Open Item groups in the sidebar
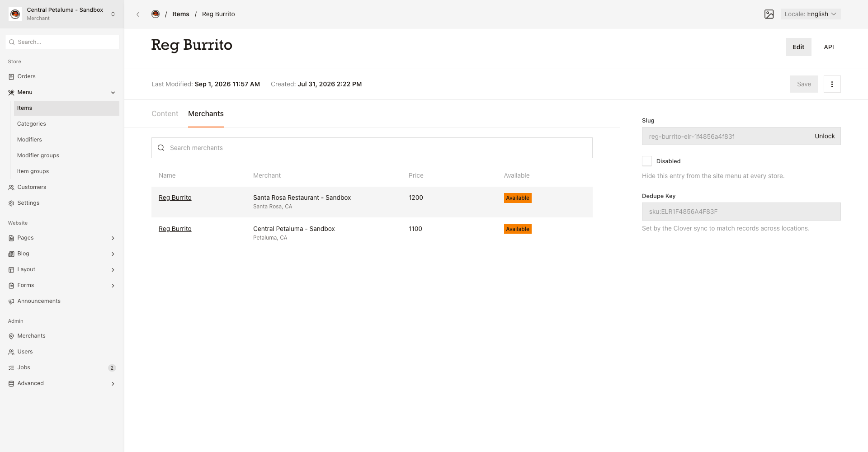 tap(66, 171)
